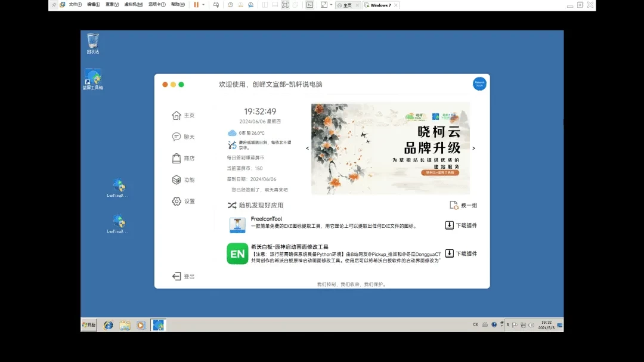The height and width of the screenshot is (362, 644).
Task: Launch Internet Explorer from the taskbar
Action: pyautogui.click(x=109, y=325)
